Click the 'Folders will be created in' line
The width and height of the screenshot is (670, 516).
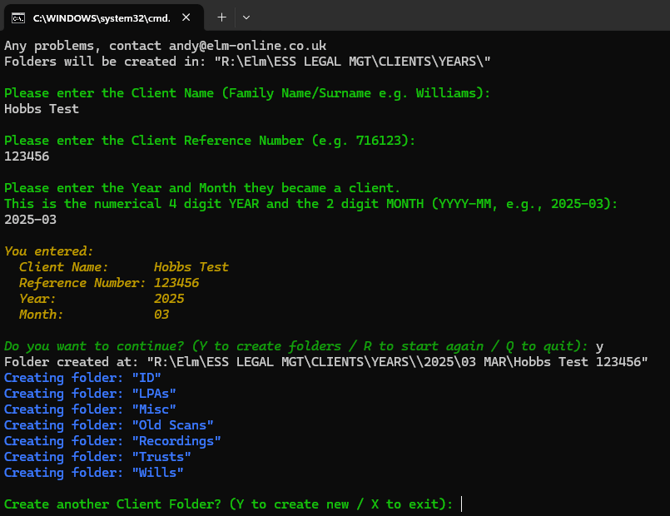(247, 62)
